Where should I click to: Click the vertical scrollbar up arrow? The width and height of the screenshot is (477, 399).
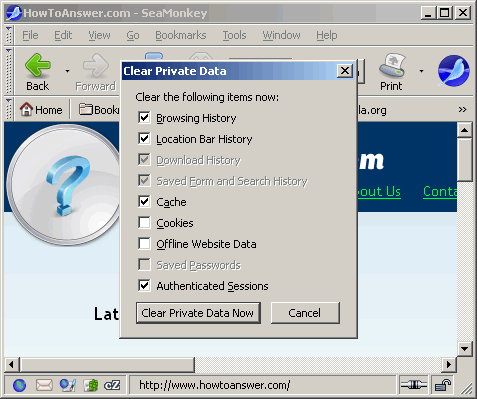pyautogui.click(x=465, y=130)
